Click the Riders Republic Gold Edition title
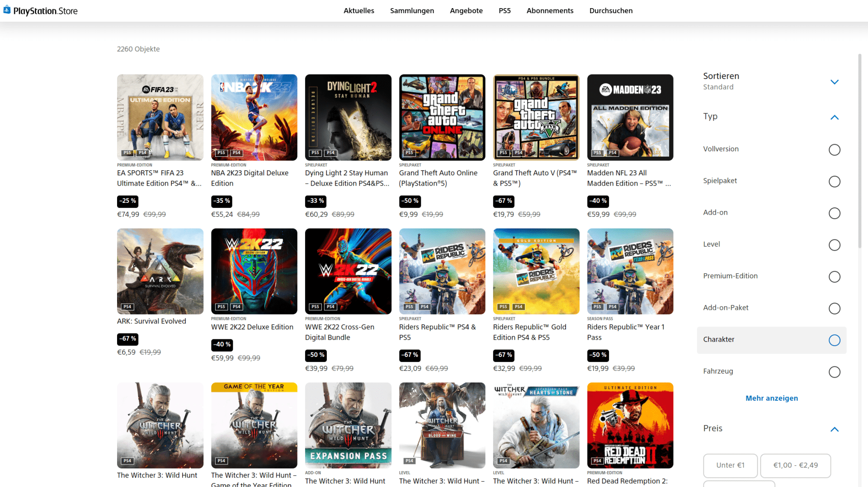 (x=529, y=332)
